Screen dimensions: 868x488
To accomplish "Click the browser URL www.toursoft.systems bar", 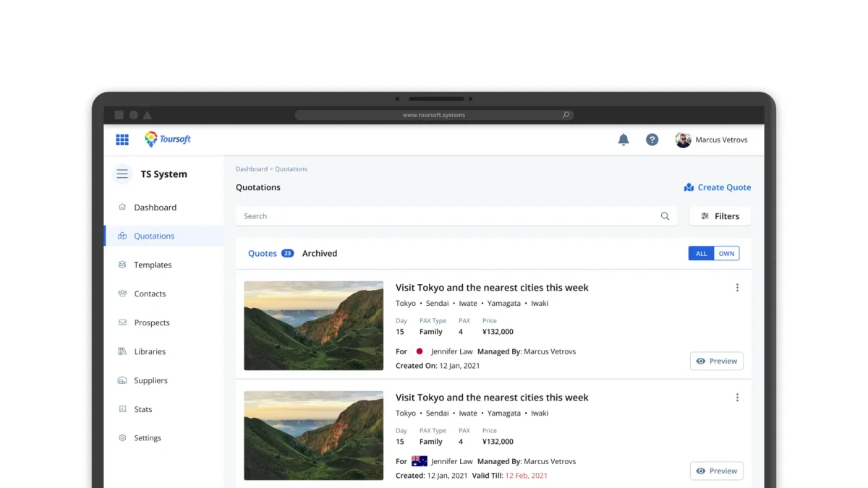I will pos(434,115).
